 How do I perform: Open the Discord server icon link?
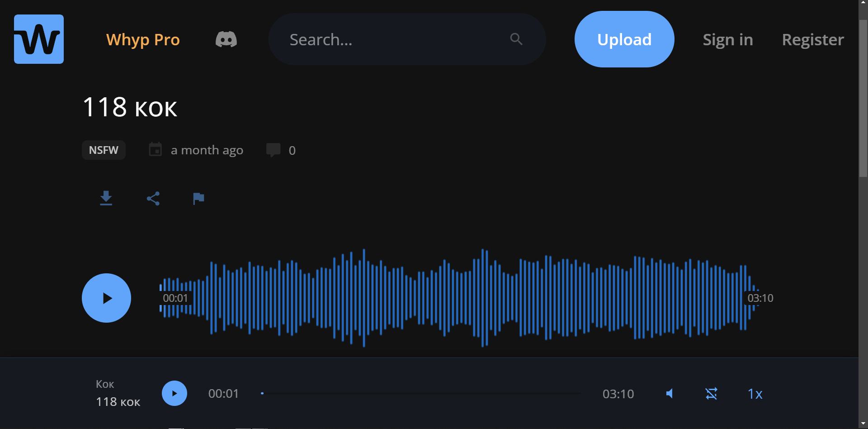click(x=226, y=39)
